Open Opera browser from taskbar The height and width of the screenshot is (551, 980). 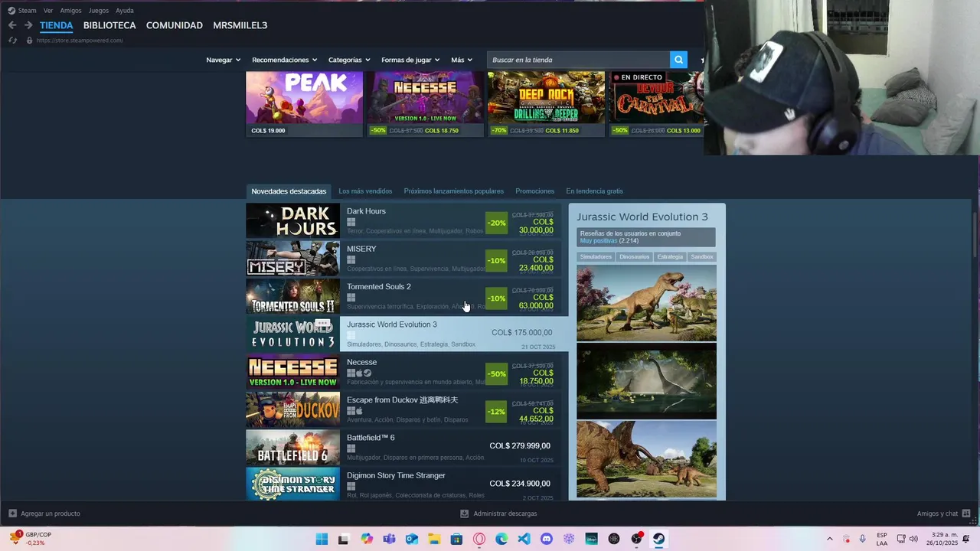pyautogui.click(x=479, y=539)
